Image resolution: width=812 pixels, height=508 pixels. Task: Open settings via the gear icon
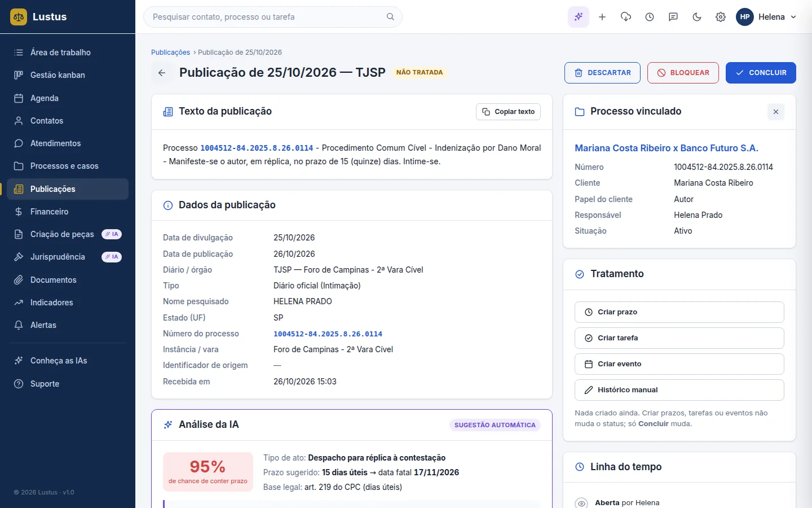[721, 17]
